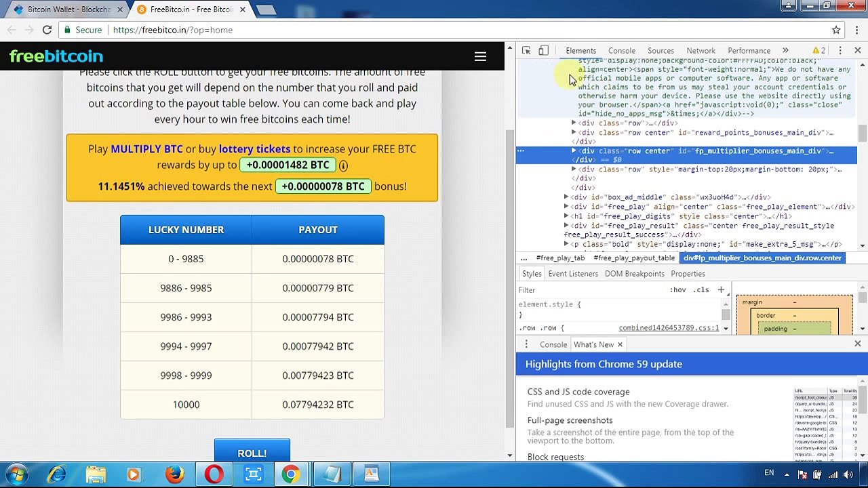The width and height of the screenshot is (868, 488).
Task: Open the drawer menu's three-dot icon
Action: click(x=526, y=344)
